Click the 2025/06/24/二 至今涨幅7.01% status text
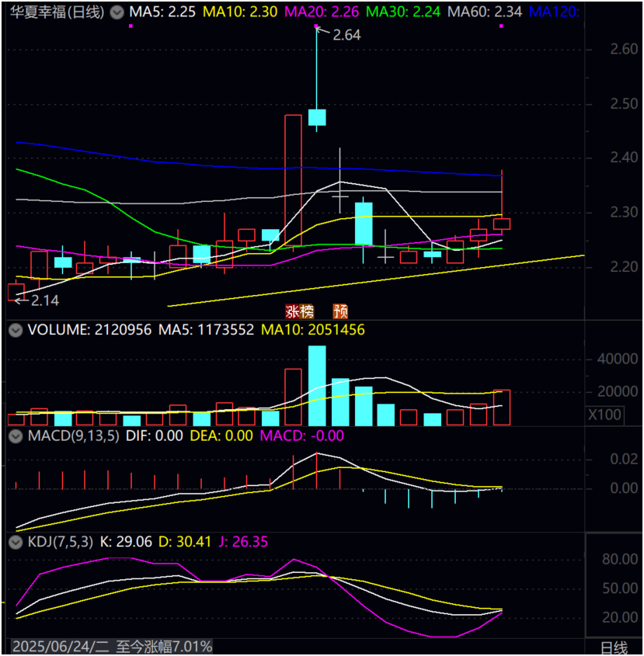This screenshot has height=656, width=644. (x=112, y=647)
